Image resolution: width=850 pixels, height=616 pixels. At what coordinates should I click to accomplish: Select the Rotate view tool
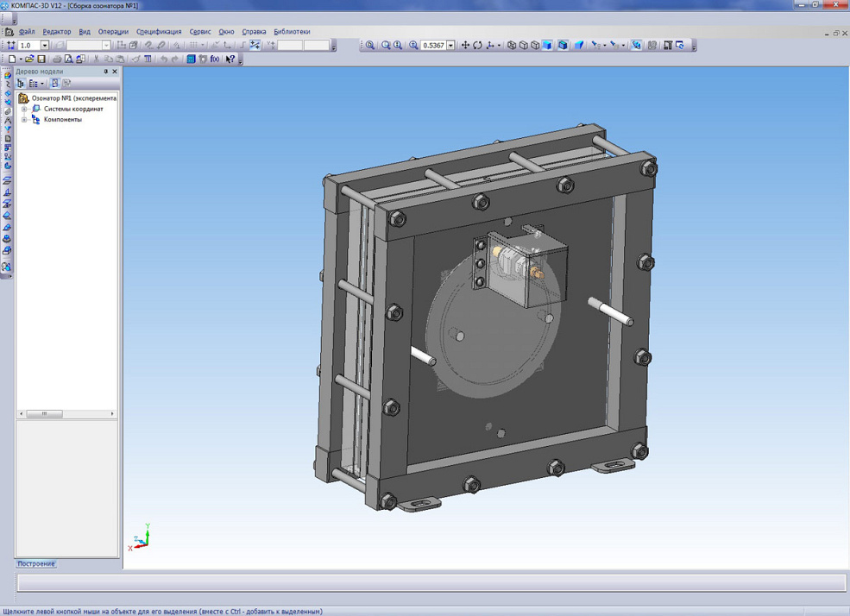click(x=477, y=46)
